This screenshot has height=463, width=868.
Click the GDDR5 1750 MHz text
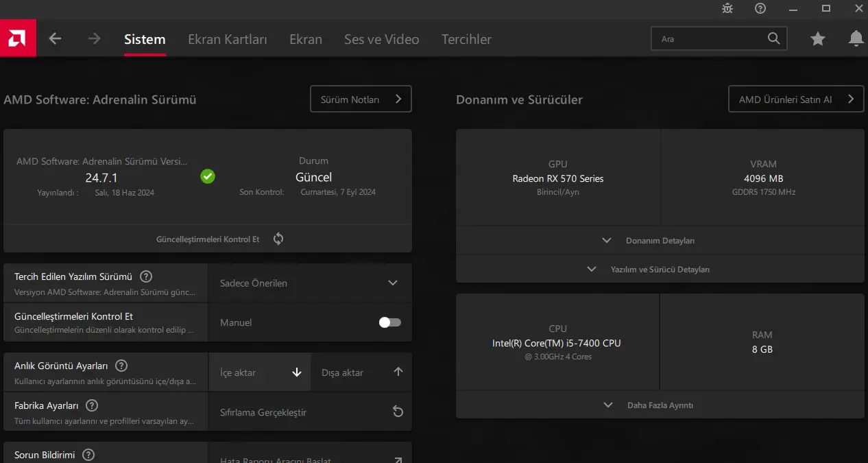click(x=764, y=192)
